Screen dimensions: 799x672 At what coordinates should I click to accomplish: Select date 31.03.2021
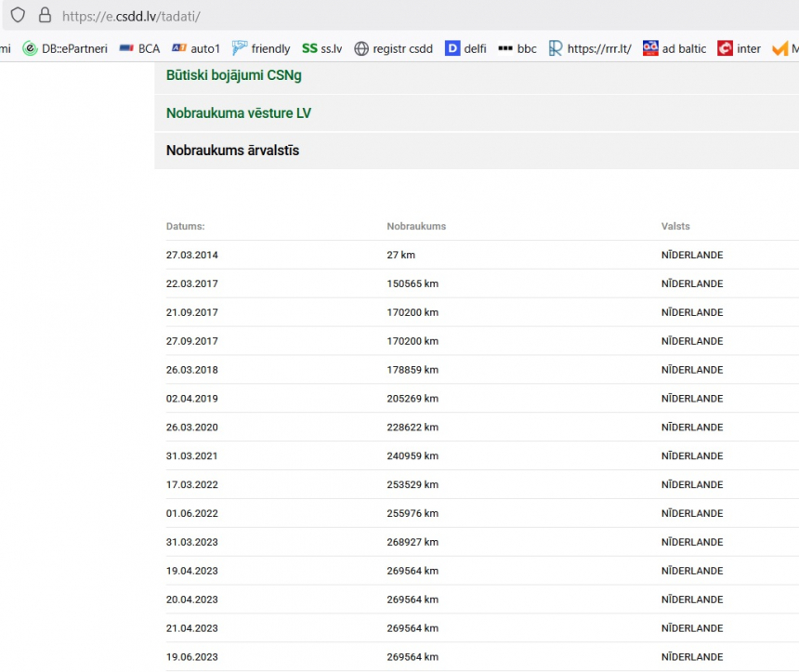(192, 455)
